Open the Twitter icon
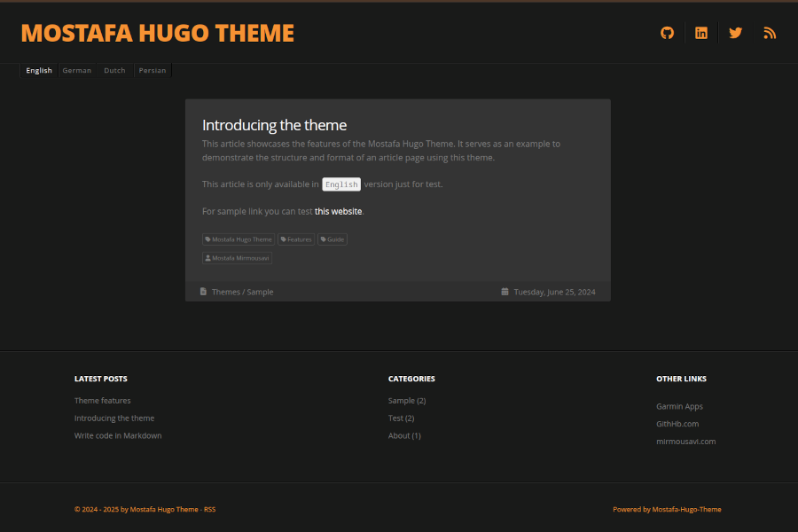 click(735, 33)
